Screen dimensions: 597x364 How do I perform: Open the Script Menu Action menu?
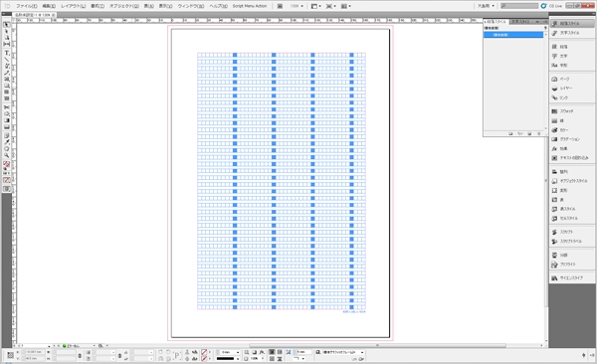(x=250, y=6)
